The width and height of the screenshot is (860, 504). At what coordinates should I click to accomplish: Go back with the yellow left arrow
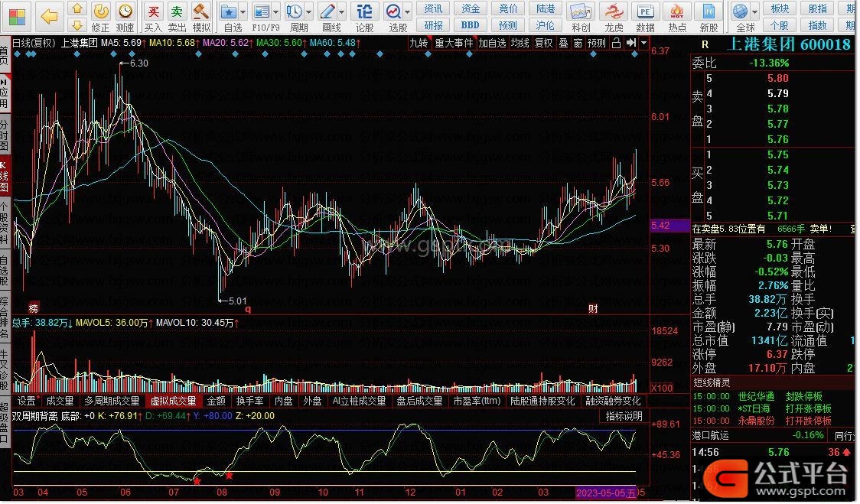(50, 17)
